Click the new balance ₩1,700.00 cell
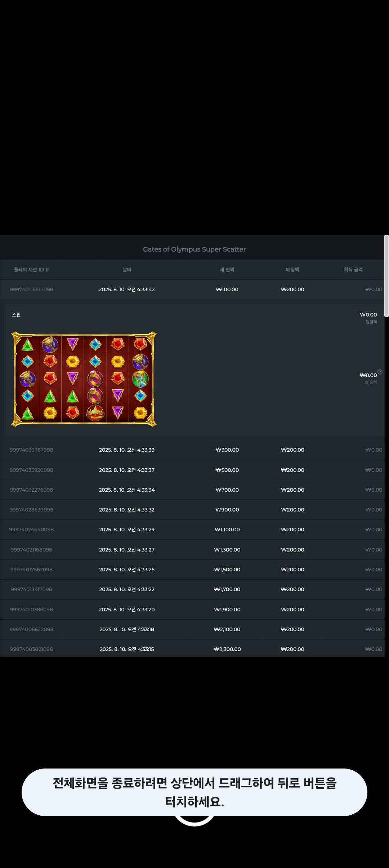 click(227, 589)
